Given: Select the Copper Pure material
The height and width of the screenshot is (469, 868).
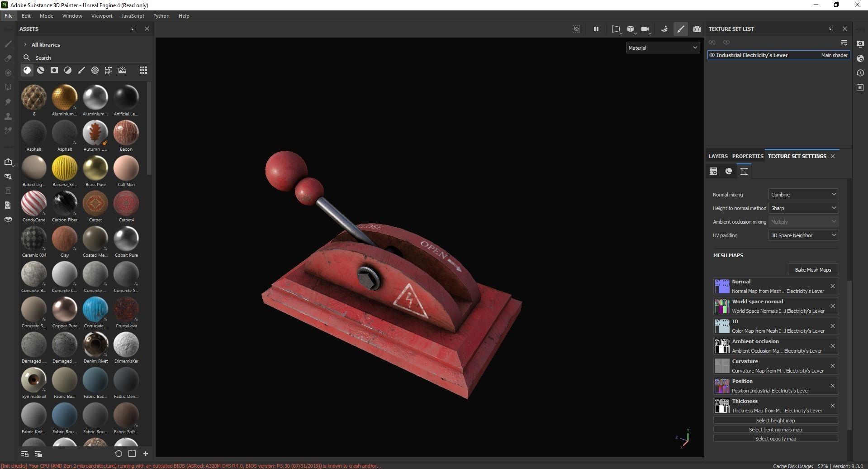Looking at the screenshot, I should pos(65,312).
